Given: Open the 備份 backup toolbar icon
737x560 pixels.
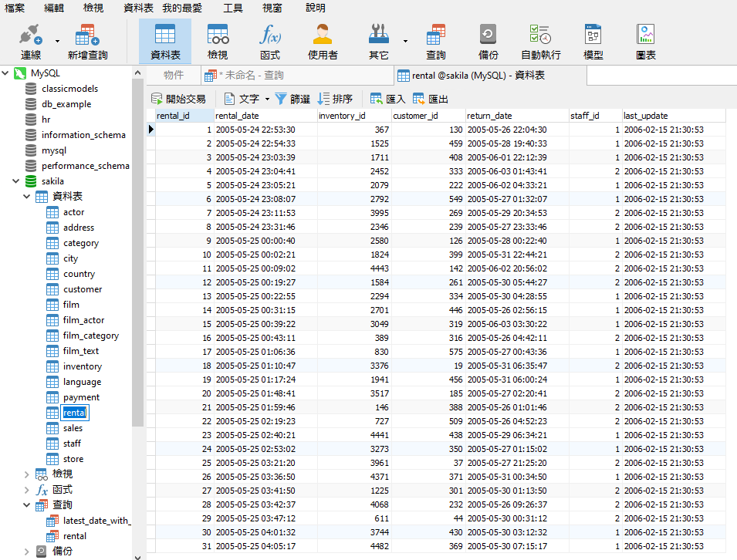Looking at the screenshot, I should [x=488, y=42].
